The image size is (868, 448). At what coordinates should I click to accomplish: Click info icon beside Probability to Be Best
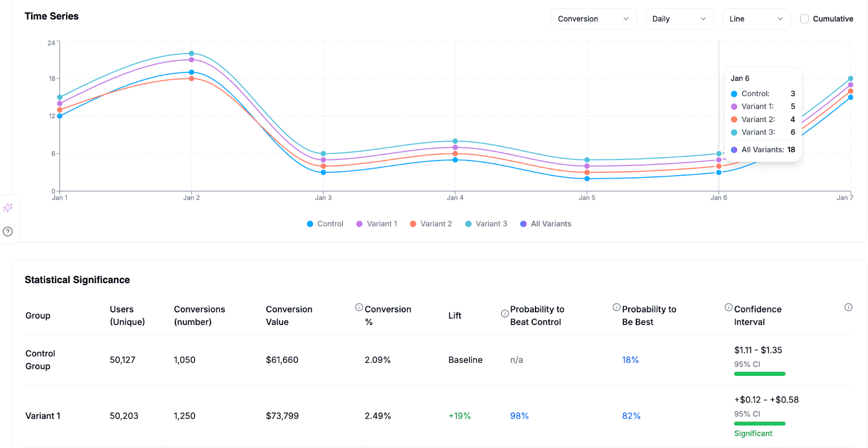pyautogui.click(x=616, y=308)
